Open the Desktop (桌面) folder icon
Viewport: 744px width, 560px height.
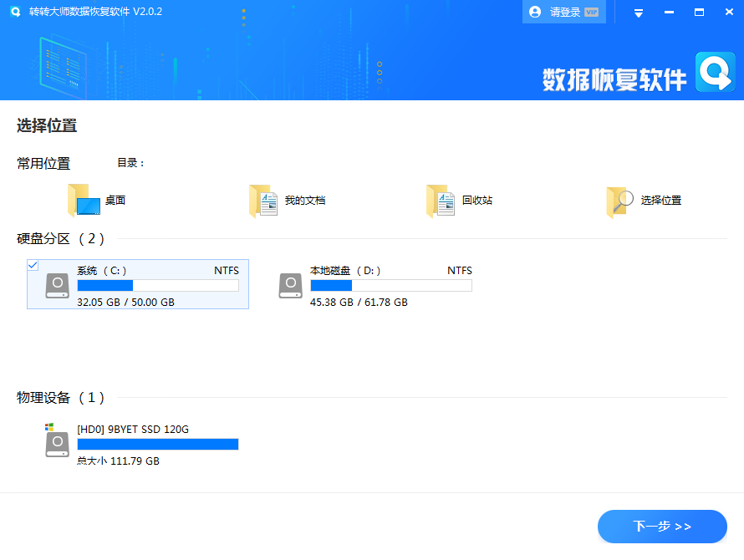click(x=84, y=201)
